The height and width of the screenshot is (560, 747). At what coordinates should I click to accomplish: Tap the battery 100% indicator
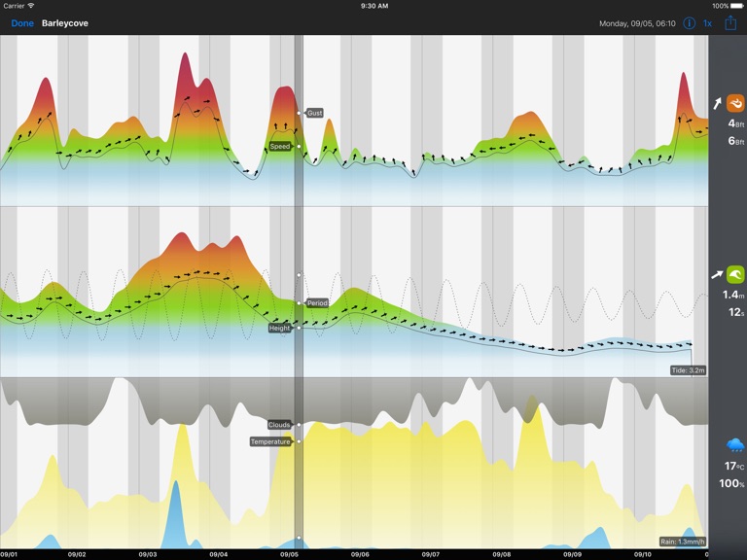[x=727, y=6]
